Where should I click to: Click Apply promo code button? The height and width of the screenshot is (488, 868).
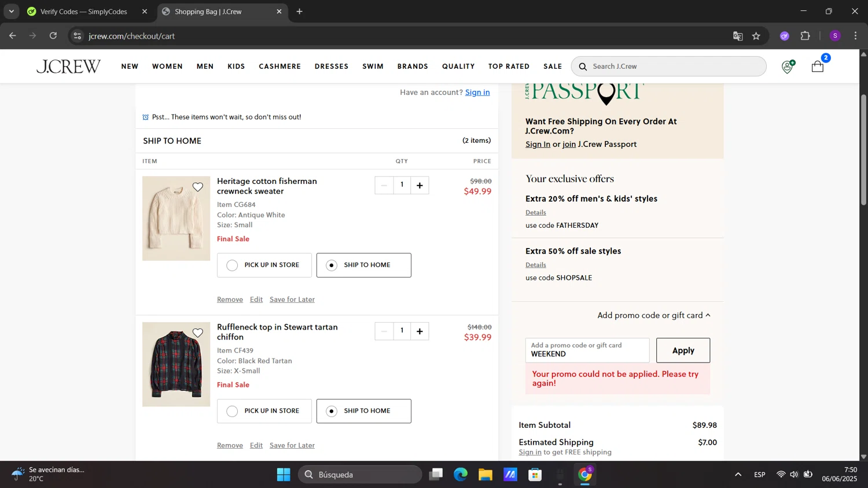(x=683, y=350)
